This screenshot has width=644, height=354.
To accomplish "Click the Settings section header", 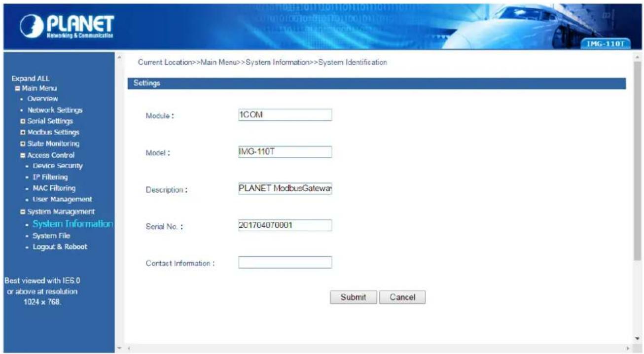I will click(x=376, y=84).
